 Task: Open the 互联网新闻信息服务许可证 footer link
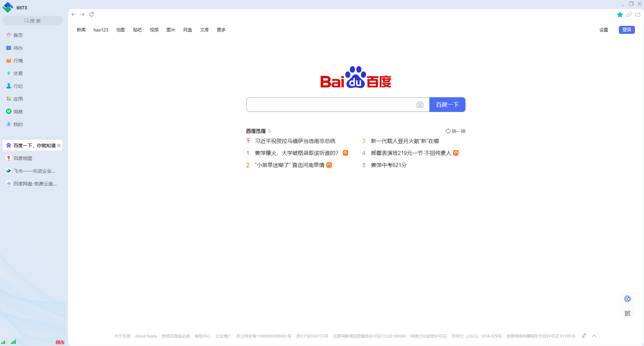369,336
